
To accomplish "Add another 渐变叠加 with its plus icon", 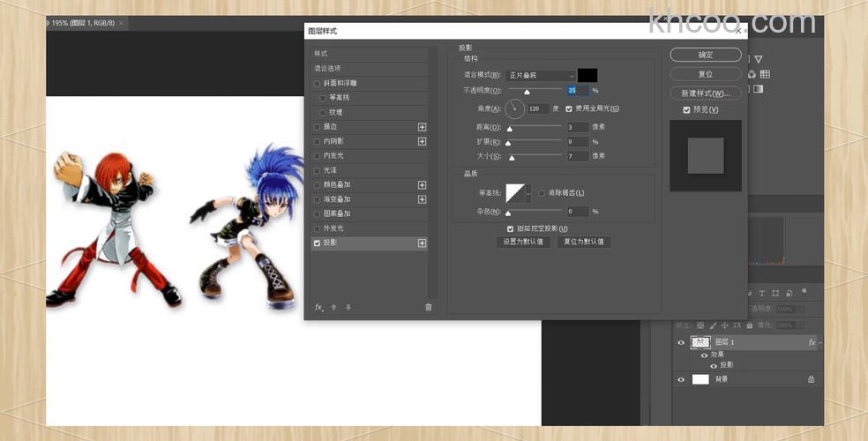I will pyautogui.click(x=422, y=199).
